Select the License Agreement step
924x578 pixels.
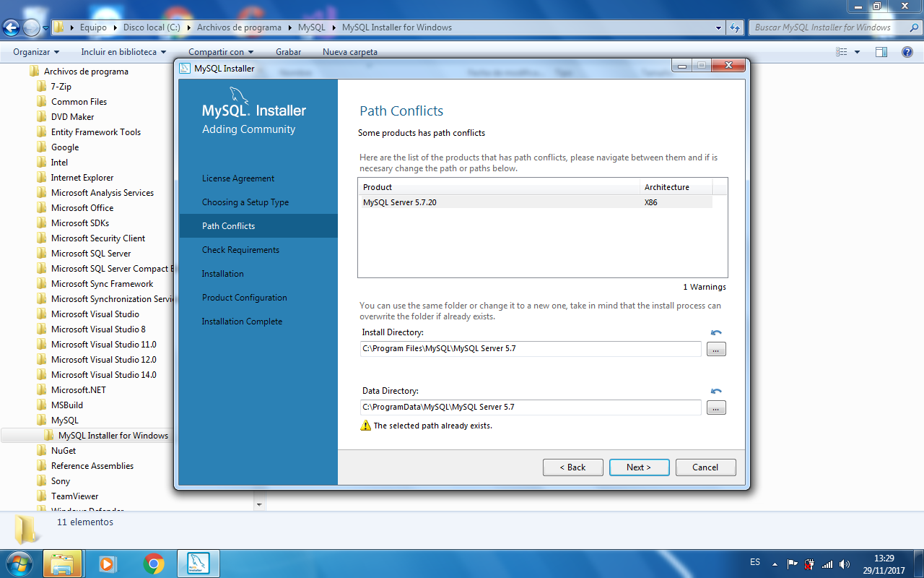238,178
